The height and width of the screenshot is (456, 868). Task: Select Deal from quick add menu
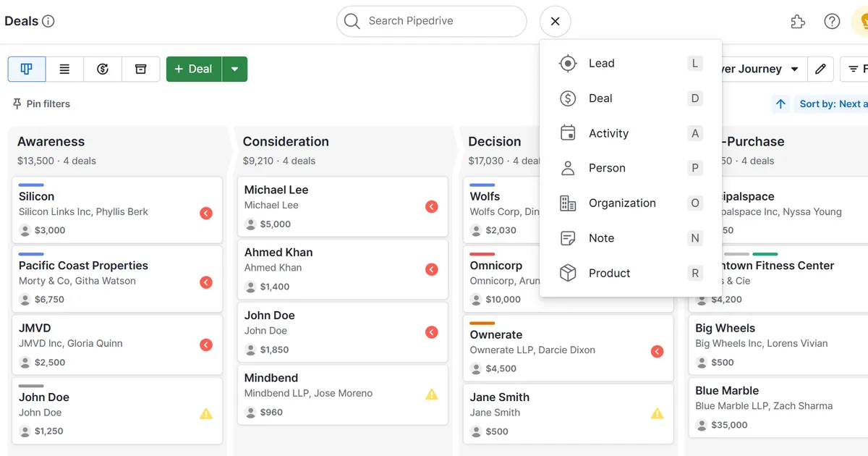click(631, 98)
